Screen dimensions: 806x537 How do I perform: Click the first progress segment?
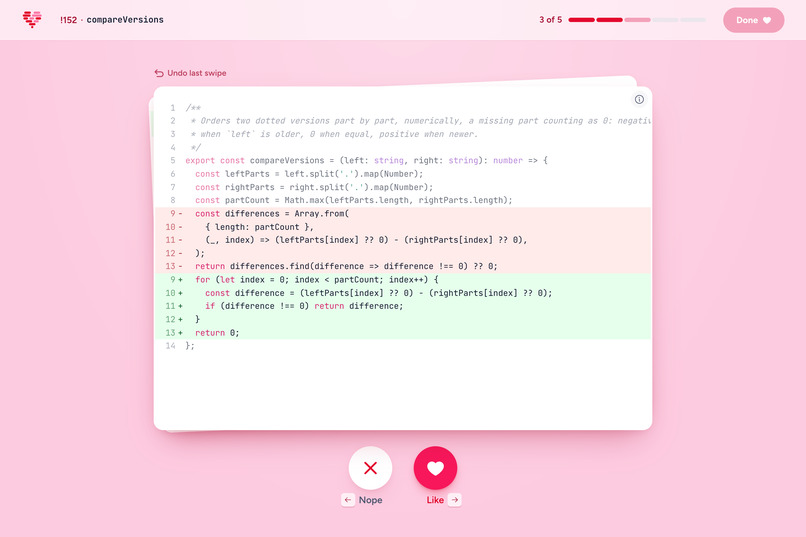coord(581,20)
